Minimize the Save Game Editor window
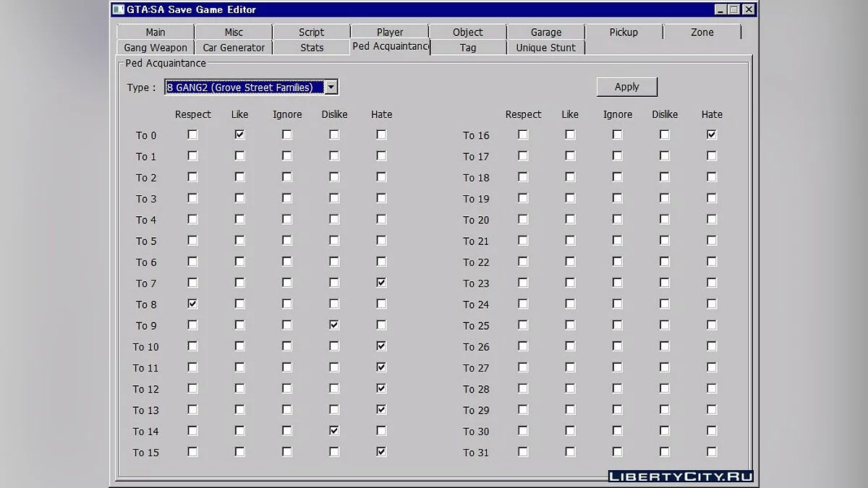Image resolution: width=868 pixels, height=488 pixels. coord(720,9)
